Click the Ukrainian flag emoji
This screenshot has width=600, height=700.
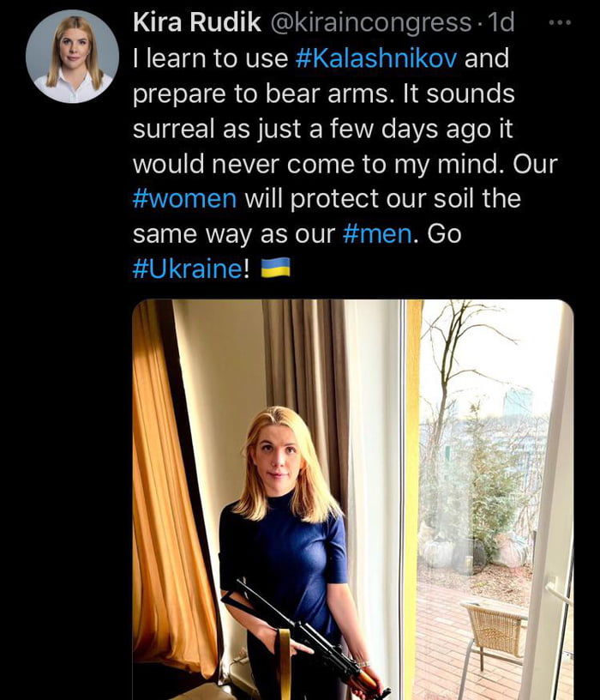(275, 269)
